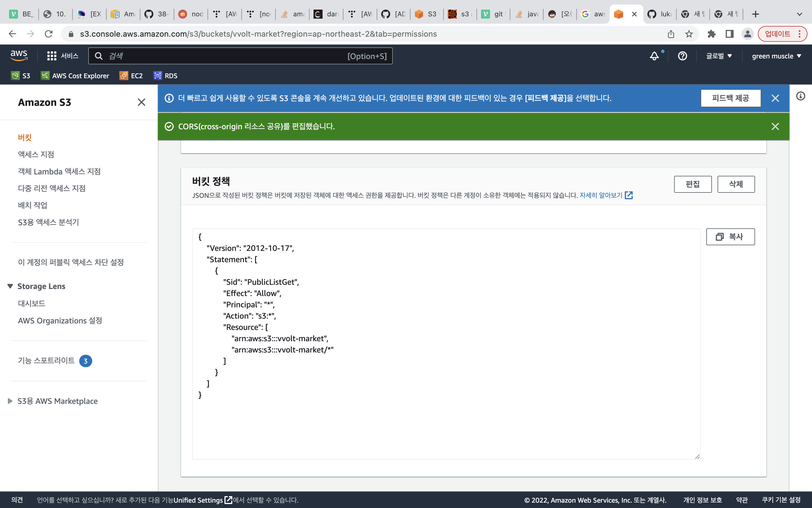The width and height of the screenshot is (812, 508).
Task: Select 액세스 지점 in side navigation
Action: 36,154
